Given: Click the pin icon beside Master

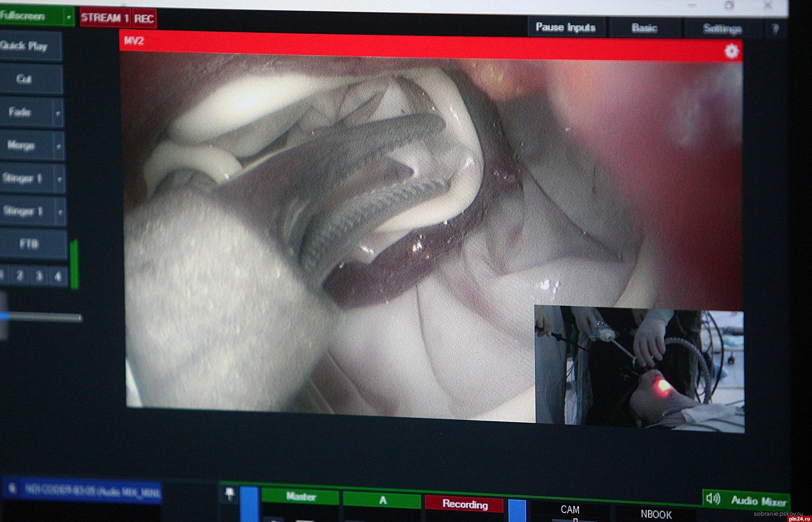Looking at the screenshot, I should [230, 494].
